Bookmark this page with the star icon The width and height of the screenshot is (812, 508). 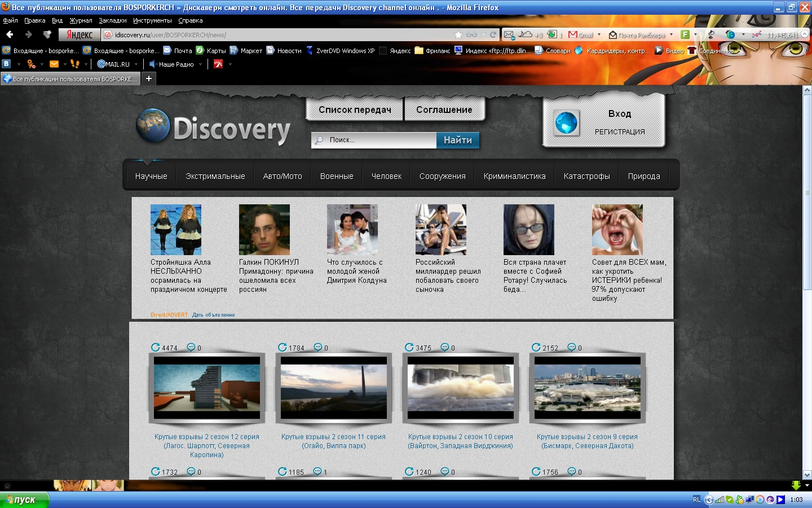point(458,34)
